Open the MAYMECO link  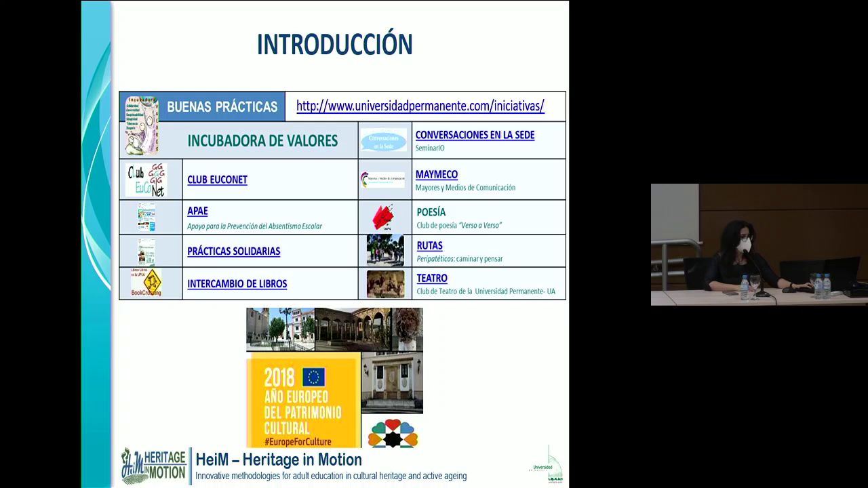pyautogui.click(x=437, y=174)
